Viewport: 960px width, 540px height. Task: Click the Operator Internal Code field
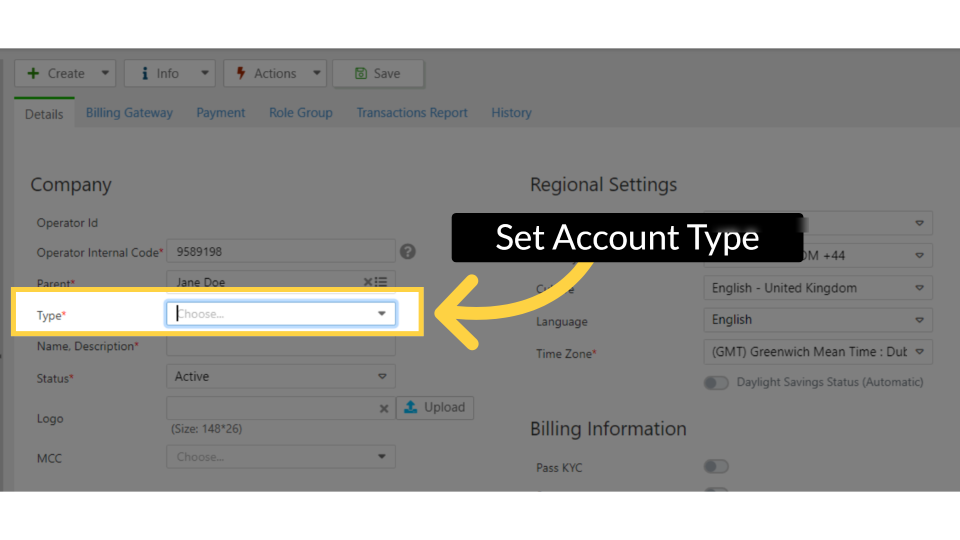click(x=281, y=252)
